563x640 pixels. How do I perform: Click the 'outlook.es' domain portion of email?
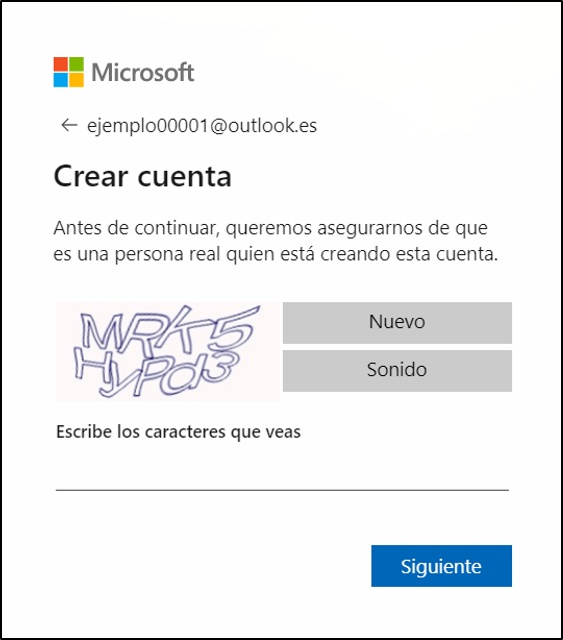pos(272,126)
